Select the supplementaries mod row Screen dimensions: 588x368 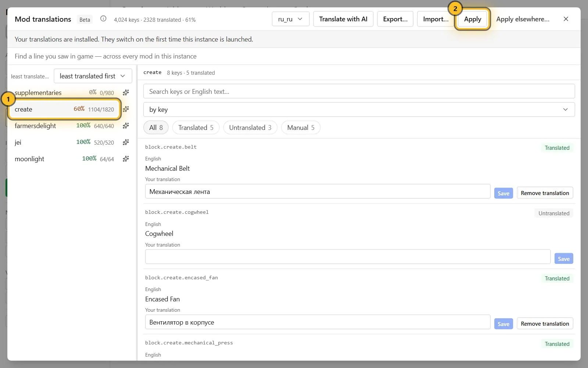pyautogui.click(x=65, y=92)
